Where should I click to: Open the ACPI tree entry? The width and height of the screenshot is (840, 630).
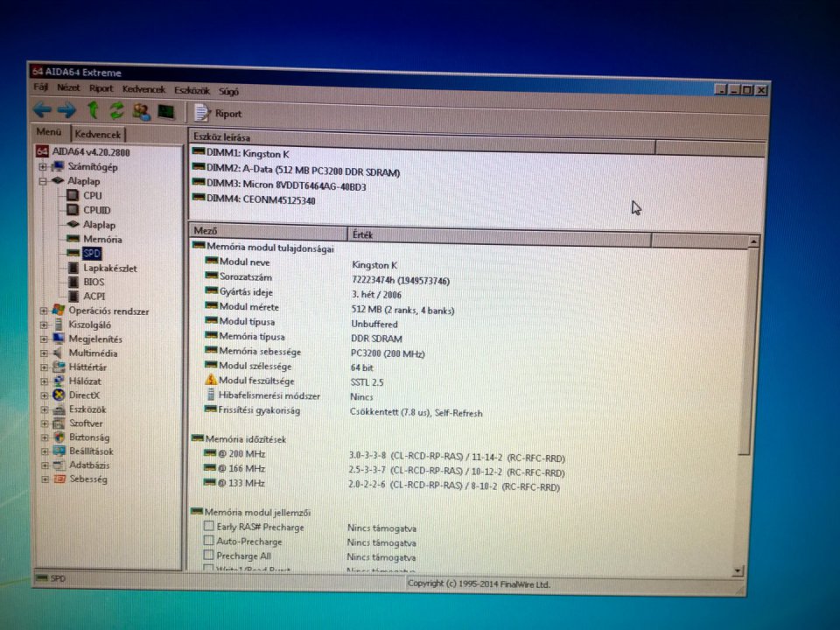[x=94, y=297]
